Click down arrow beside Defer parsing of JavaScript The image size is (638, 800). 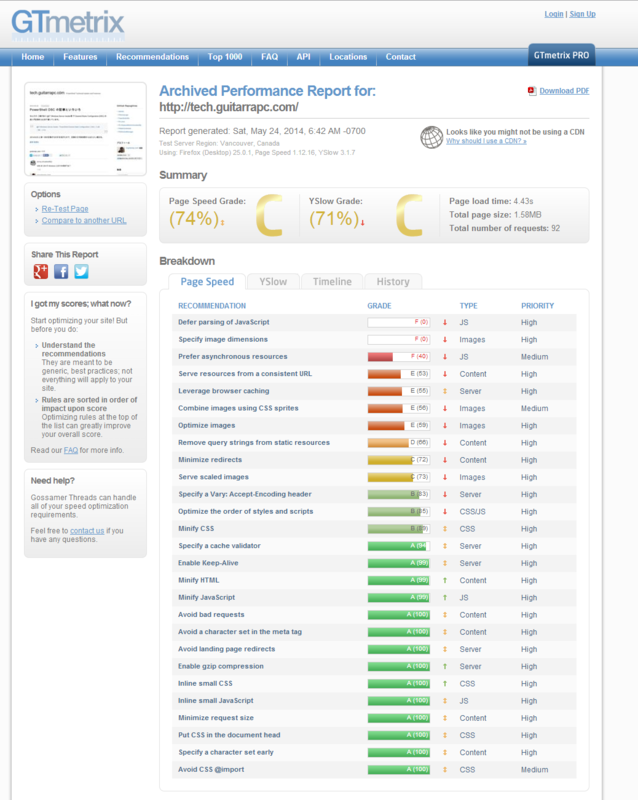tap(445, 322)
